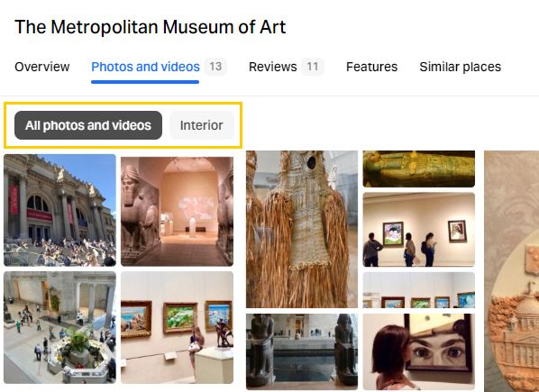
Task: Select the Photos and videos tab
Action: pos(145,67)
